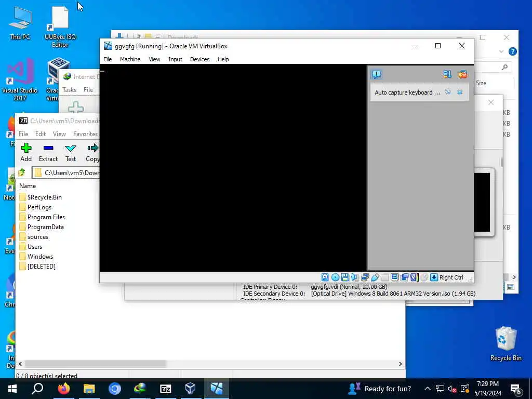Click the display status icon

click(394, 277)
